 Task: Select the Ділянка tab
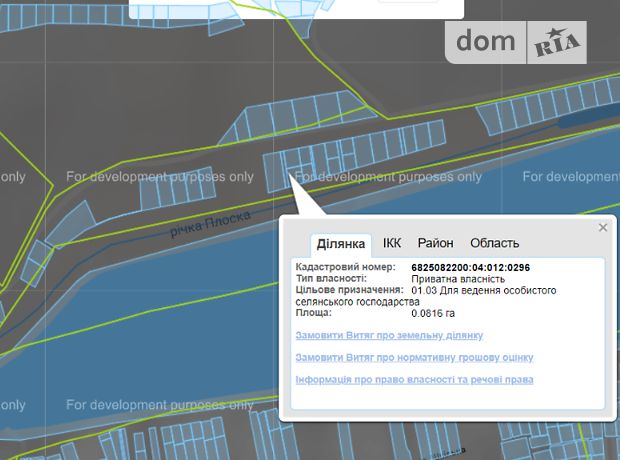coord(340,244)
